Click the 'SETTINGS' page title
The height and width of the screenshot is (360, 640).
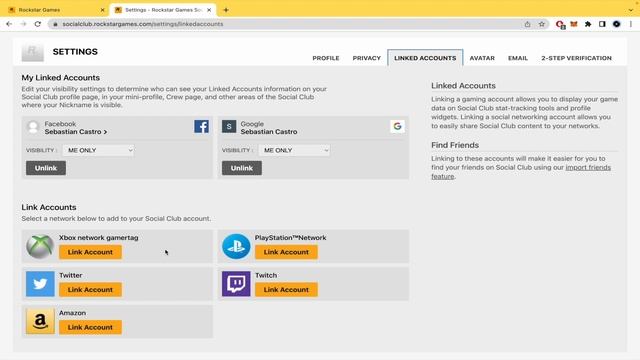tap(75, 52)
